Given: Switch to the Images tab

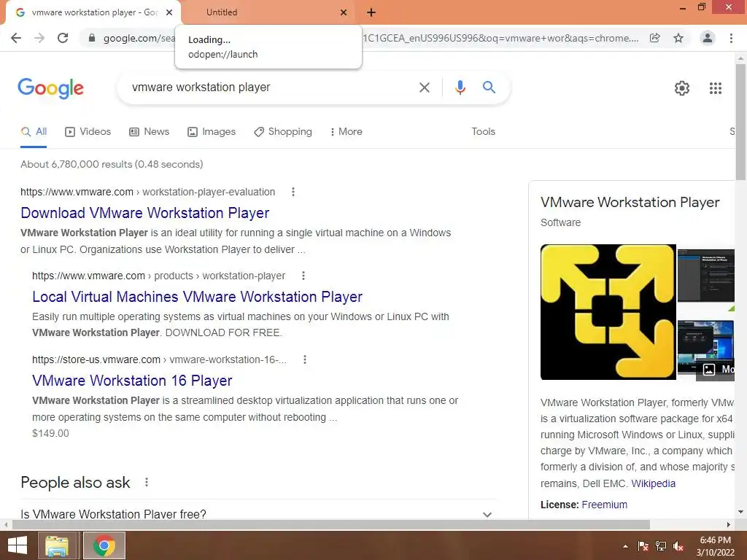Looking at the screenshot, I should [x=212, y=132].
